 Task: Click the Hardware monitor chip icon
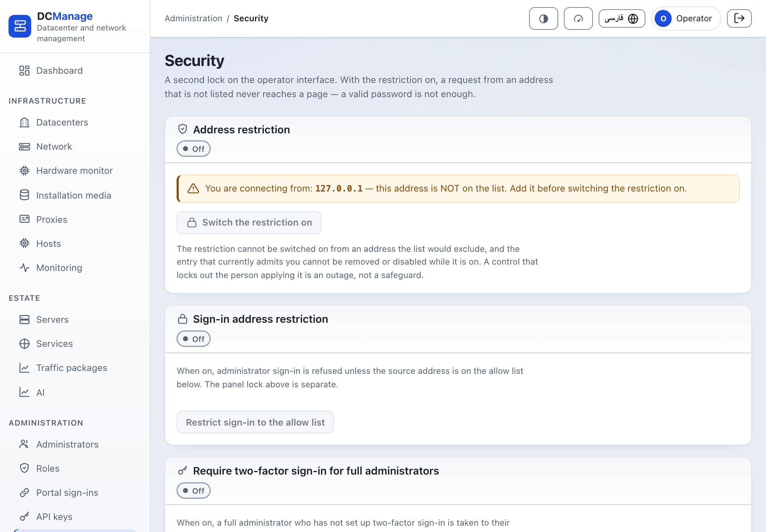point(24,171)
